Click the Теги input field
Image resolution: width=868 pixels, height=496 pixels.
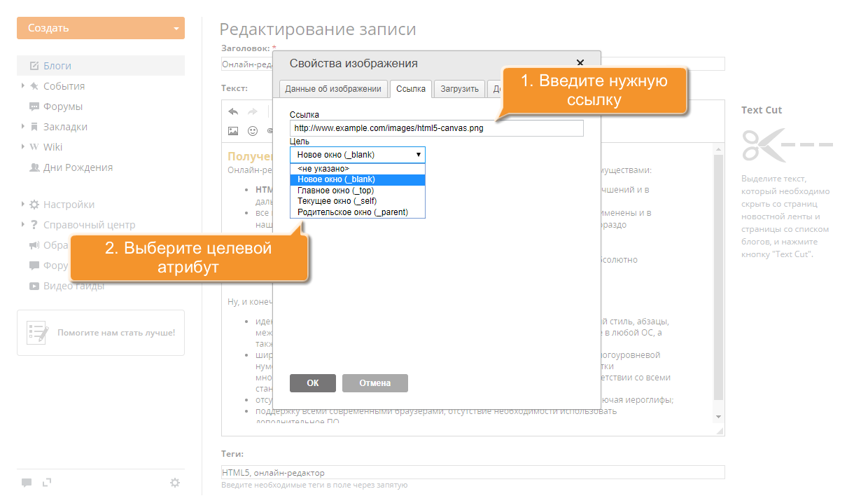pyautogui.click(x=472, y=472)
